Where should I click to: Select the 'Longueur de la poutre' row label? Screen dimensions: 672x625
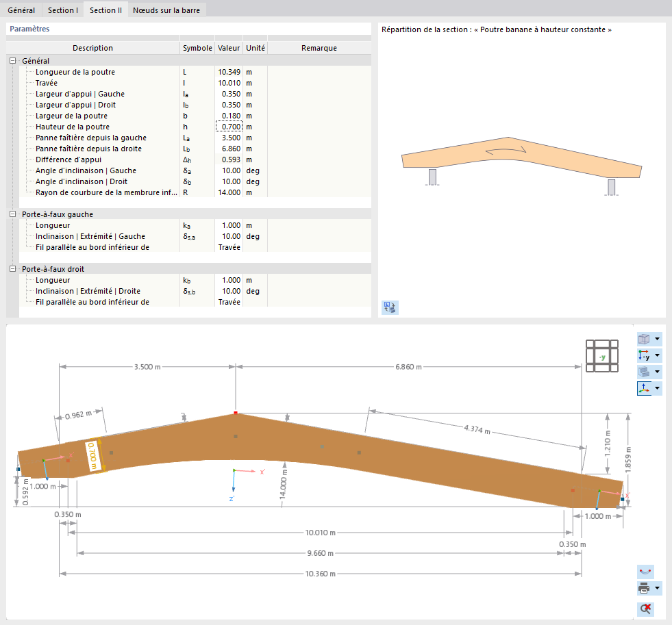pyautogui.click(x=75, y=72)
